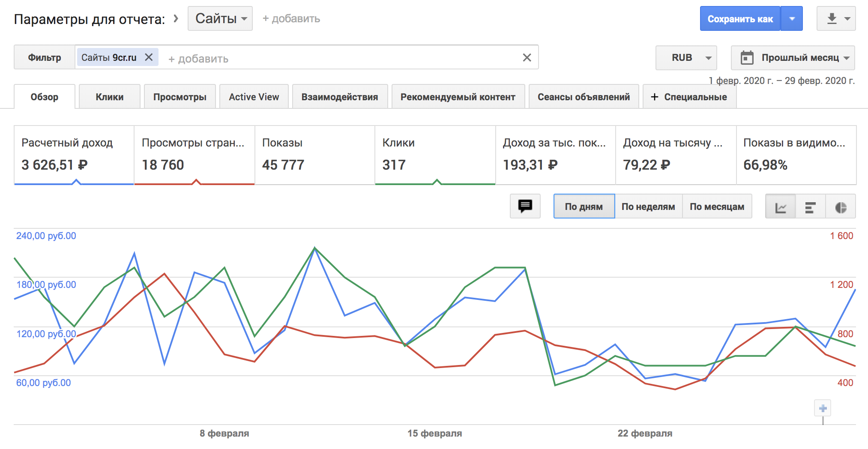Viewport: 868px width, 449px height.
Task: Open the chart annotations comment icon
Action: 525,206
